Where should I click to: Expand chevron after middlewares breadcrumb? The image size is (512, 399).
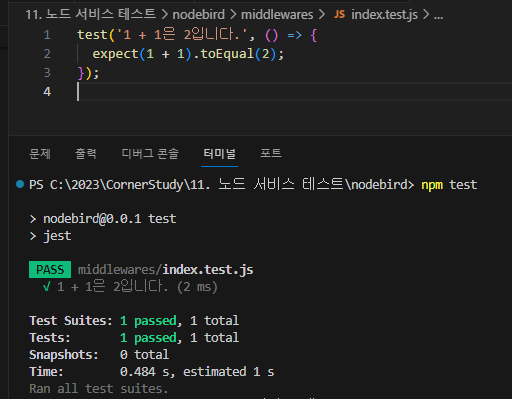(x=322, y=14)
